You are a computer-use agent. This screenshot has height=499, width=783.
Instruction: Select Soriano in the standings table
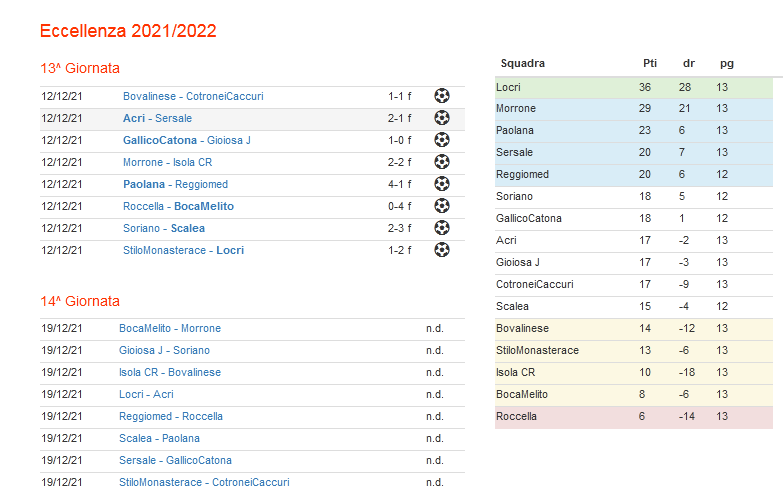(514, 196)
